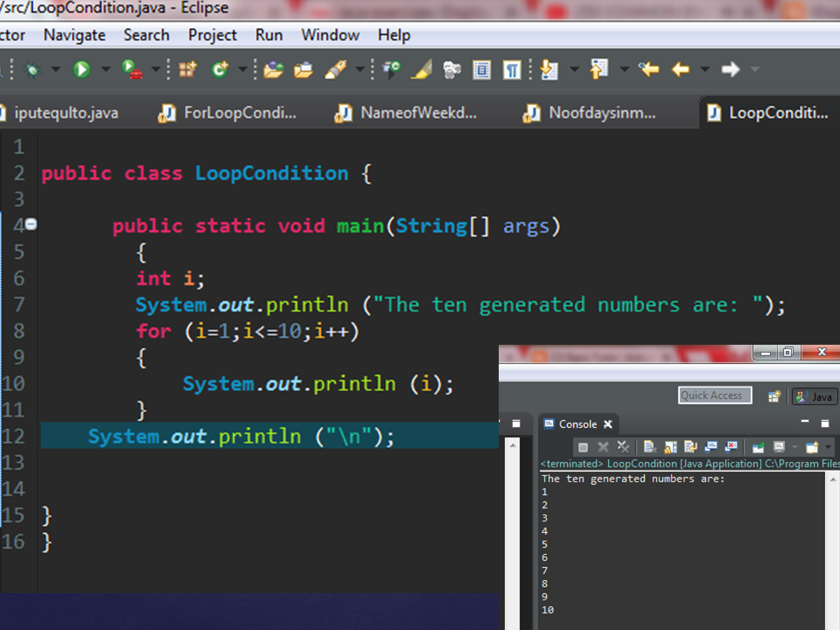Open the Run button dropdown arrow
This screenshot has height=630, width=840.
(x=104, y=69)
